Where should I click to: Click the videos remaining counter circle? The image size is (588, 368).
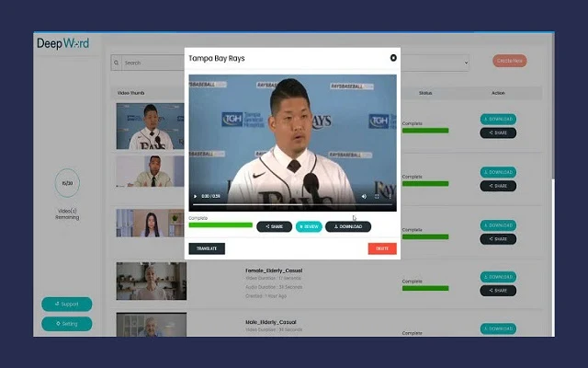pyautogui.click(x=67, y=183)
